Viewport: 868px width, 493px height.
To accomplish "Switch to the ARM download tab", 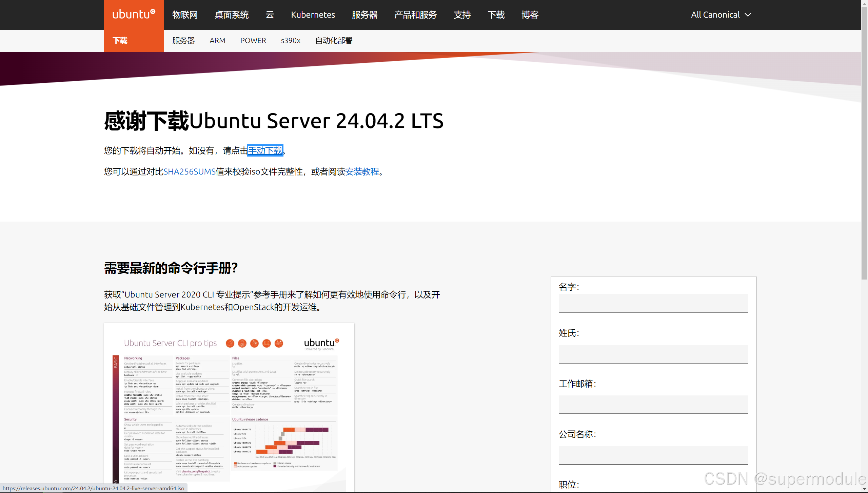I will point(217,41).
